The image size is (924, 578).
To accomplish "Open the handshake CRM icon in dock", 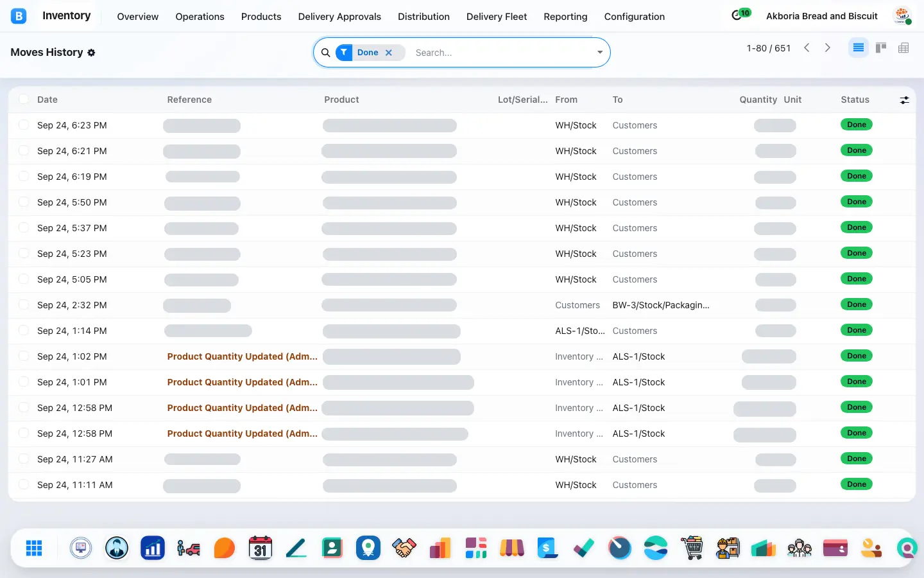I will click(x=404, y=548).
